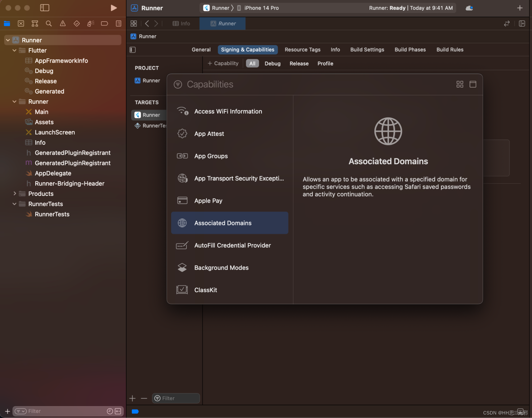This screenshot has height=418, width=532.
Task: Select Profile configuration filter
Action: tap(325, 63)
